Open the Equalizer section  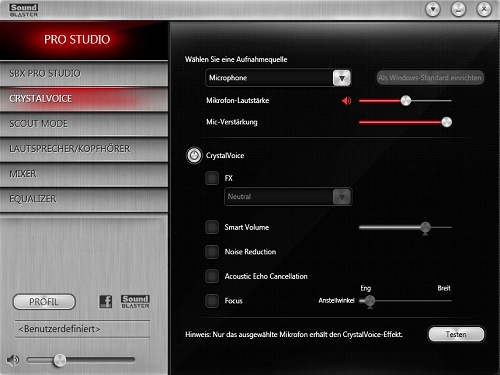84,199
